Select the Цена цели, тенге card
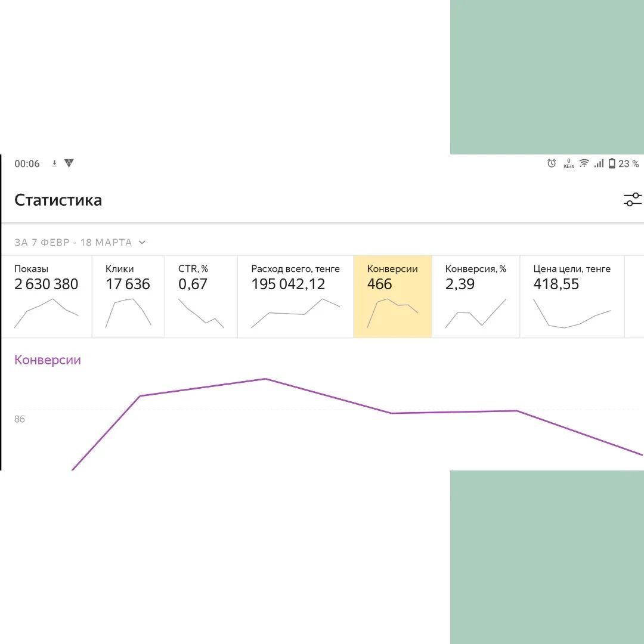Image resolution: width=644 pixels, height=644 pixels. [572, 296]
